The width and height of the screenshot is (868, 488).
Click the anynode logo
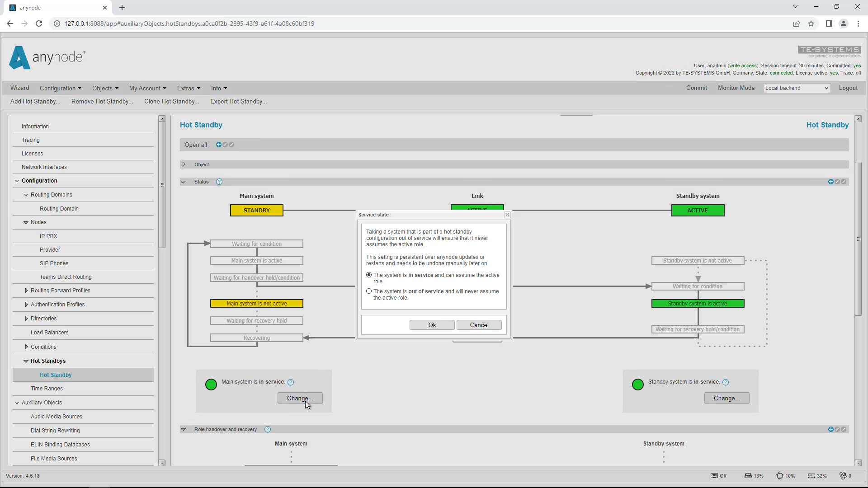(47, 58)
